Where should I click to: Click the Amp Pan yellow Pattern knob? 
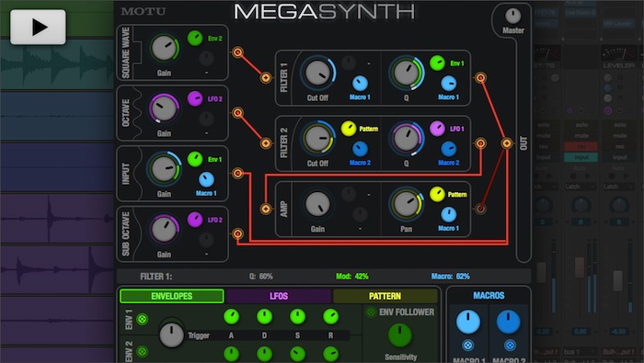[437, 194]
